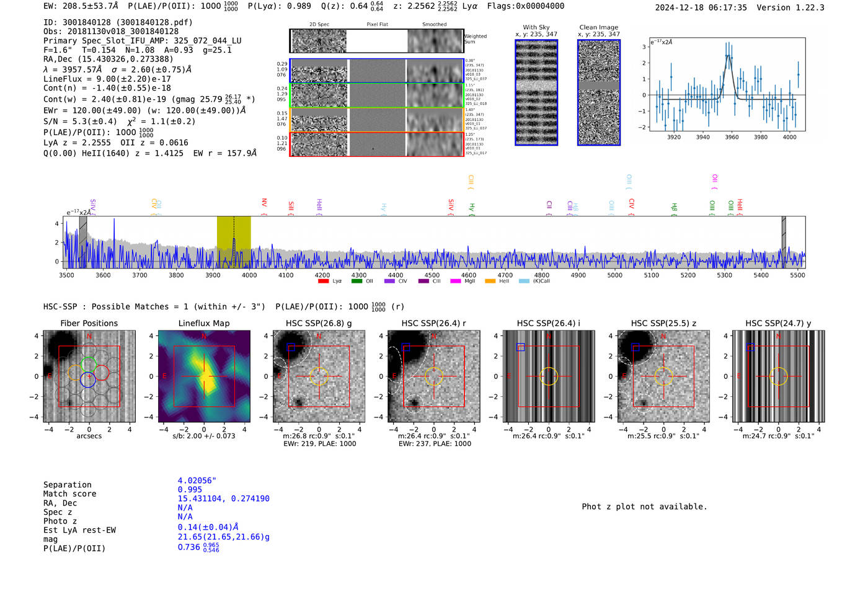Click the '2D Spec' column header
Screen dimensions: 868x591
pyautogui.click(x=319, y=25)
